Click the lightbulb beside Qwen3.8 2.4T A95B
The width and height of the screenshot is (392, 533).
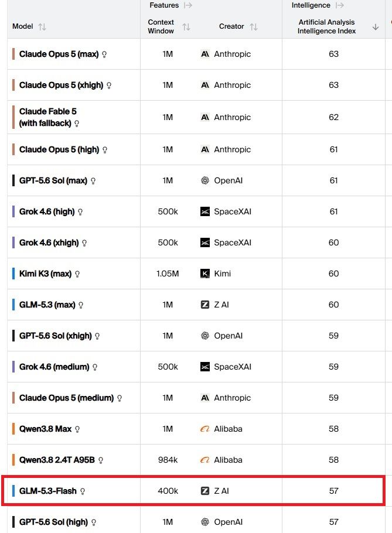tap(101, 460)
